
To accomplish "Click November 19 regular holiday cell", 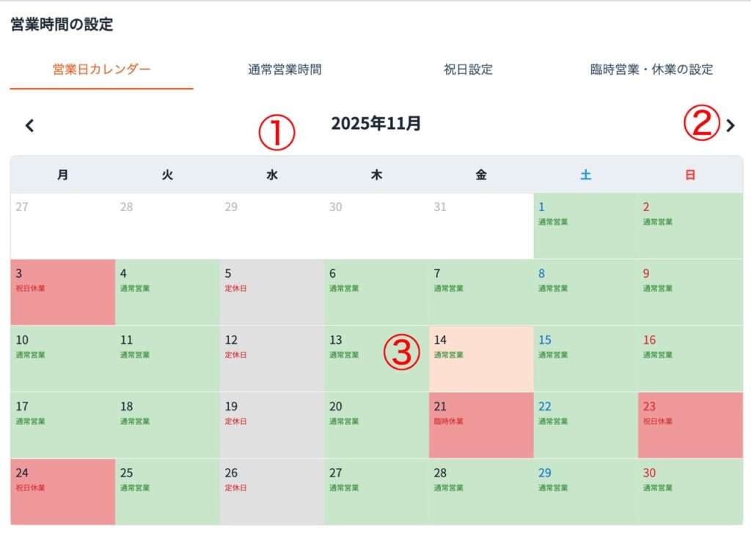I will (x=272, y=425).
